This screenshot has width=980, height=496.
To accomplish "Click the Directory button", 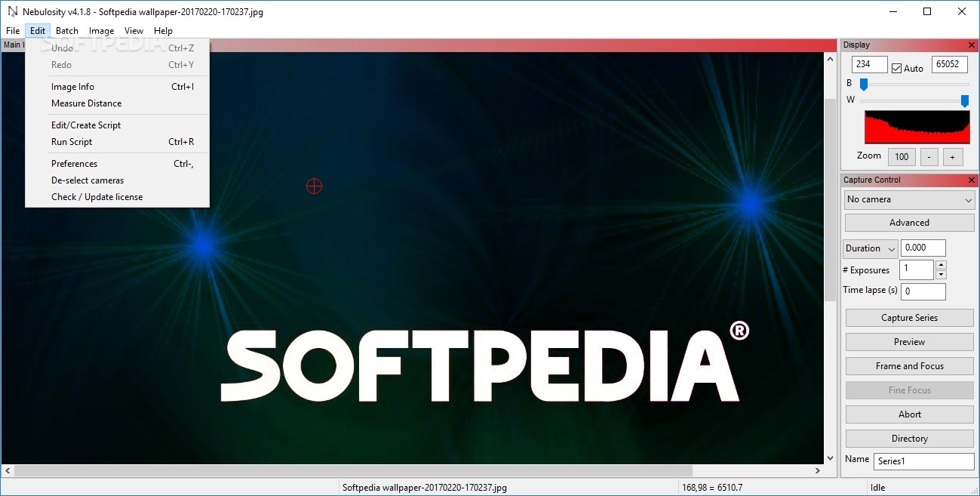I will [909, 439].
